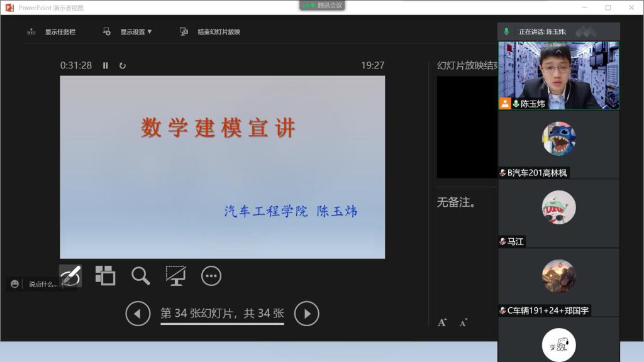Toggle black screen for the slide show

(175, 275)
